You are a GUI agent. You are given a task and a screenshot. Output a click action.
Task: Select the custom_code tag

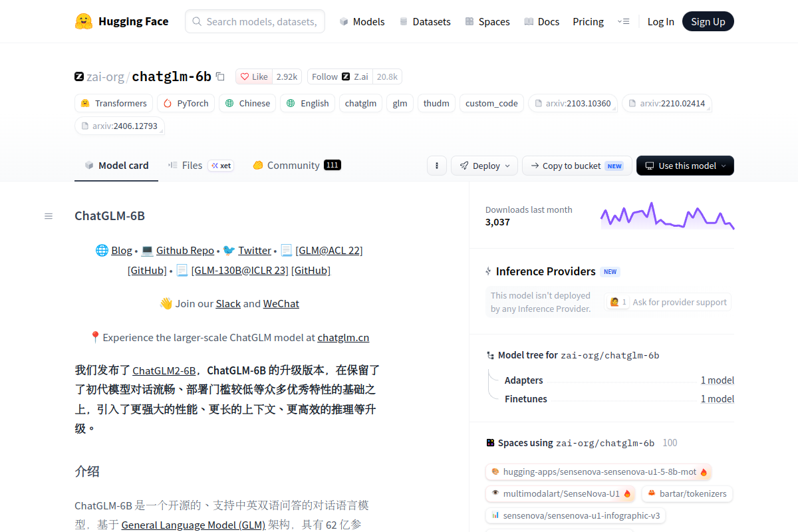coord(491,103)
